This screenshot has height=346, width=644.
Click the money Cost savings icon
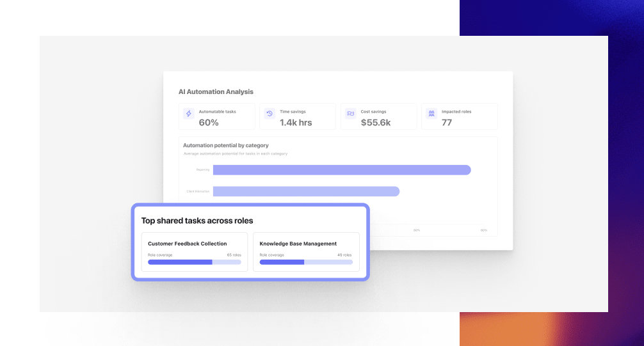[350, 113]
